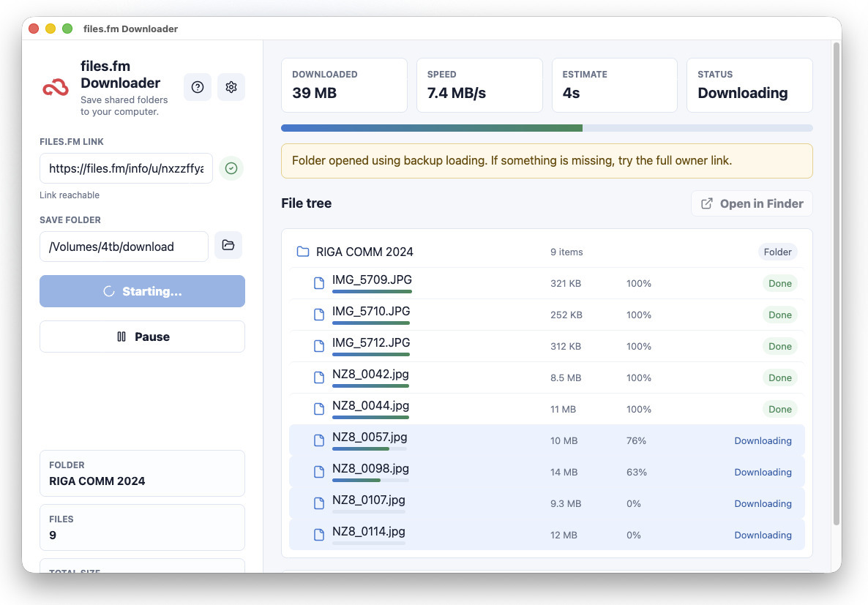The image size is (868, 605).
Task: Click the 14 MB size value
Action: (564, 472)
